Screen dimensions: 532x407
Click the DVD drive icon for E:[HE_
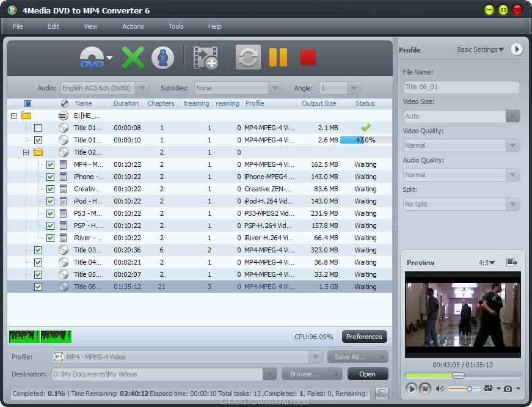(x=63, y=116)
